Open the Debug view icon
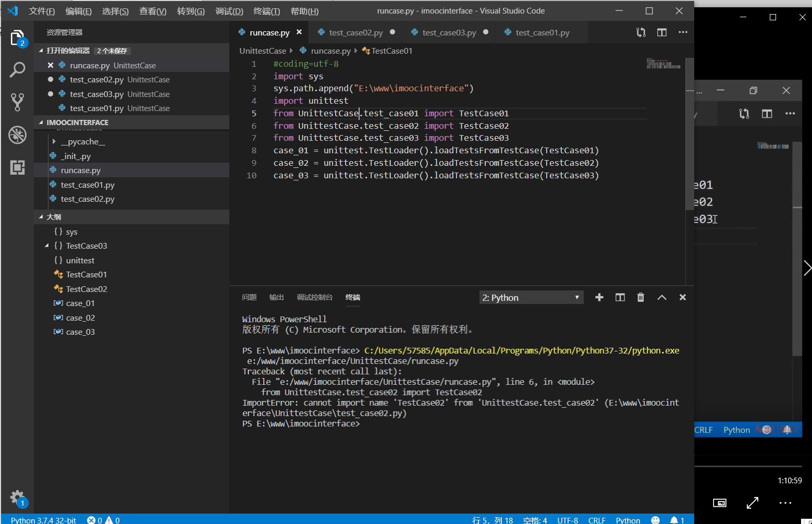 click(x=17, y=135)
